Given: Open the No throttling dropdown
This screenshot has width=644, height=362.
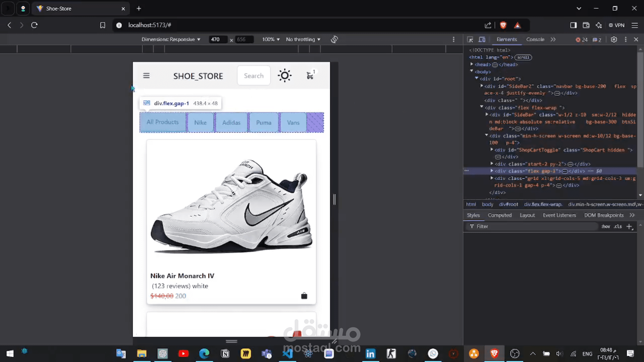Looking at the screenshot, I should point(303,40).
